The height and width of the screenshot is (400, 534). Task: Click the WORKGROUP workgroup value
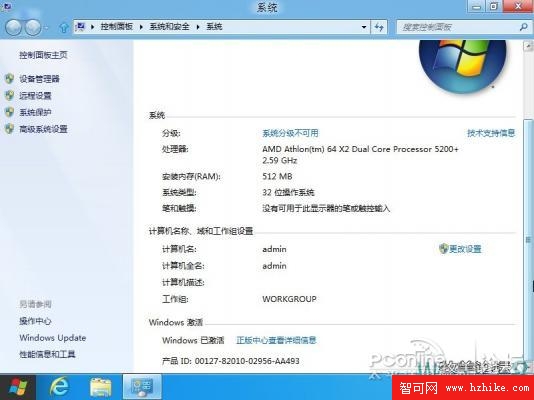289,299
